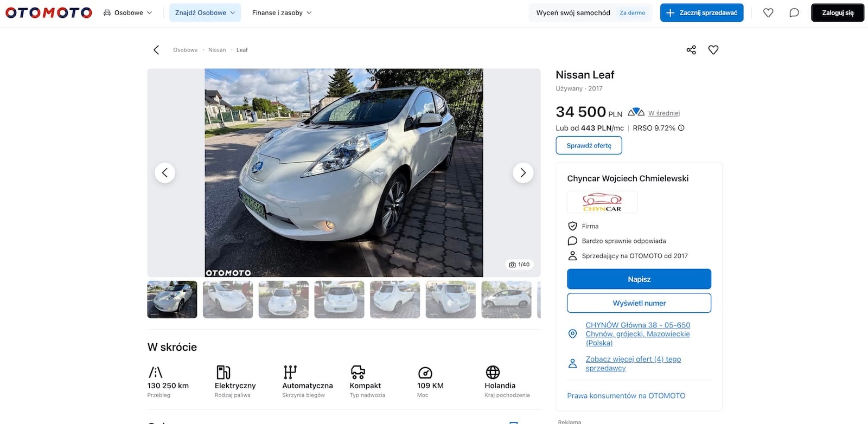Click the location pin icon
Viewport: 868px width, 424px height.
click(x=572, y=334)
